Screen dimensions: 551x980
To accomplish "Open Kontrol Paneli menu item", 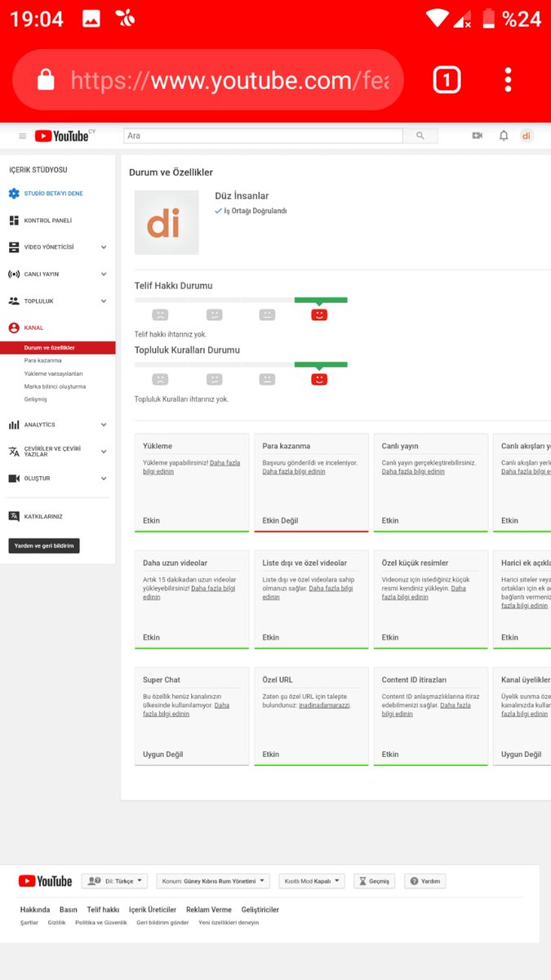I will [48, 220].
